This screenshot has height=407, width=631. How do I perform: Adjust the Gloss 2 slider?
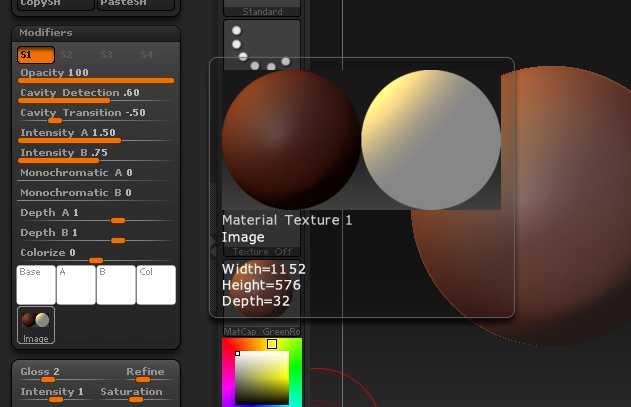[x=56, y=374]
